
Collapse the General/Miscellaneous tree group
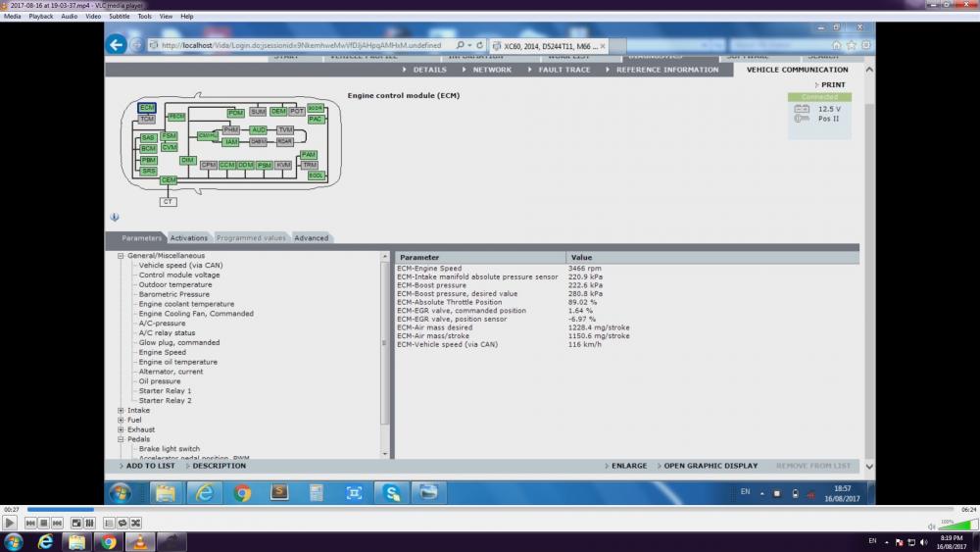click(x=121, y=256)
